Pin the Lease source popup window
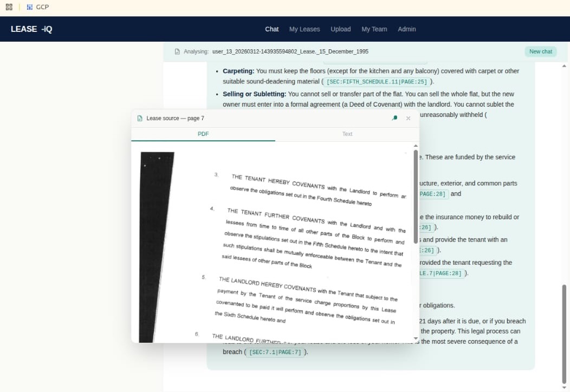Viewport: 570px width, 392px height. click(x=394, y=117)
